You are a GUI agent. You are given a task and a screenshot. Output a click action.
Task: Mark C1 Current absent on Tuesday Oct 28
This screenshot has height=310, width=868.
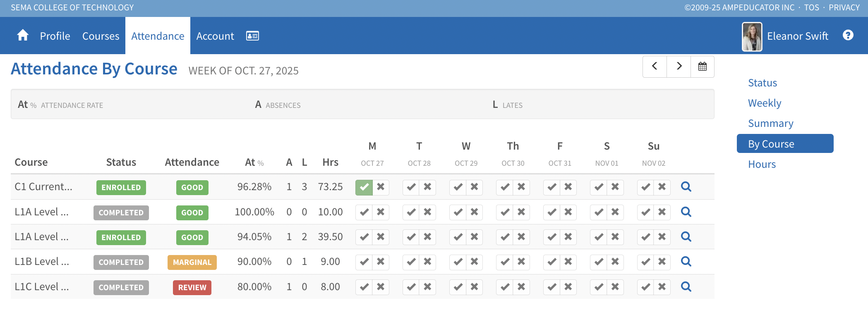pos(427,187)
